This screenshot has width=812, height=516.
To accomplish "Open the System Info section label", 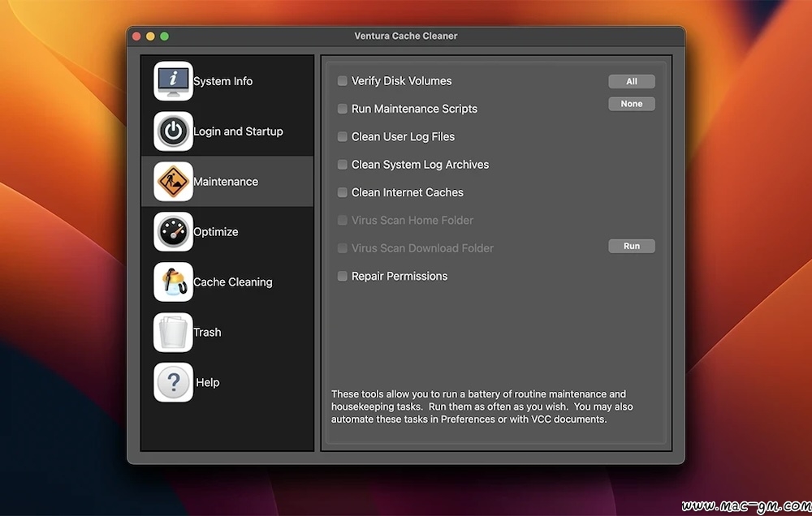I will tap(223, 81).
